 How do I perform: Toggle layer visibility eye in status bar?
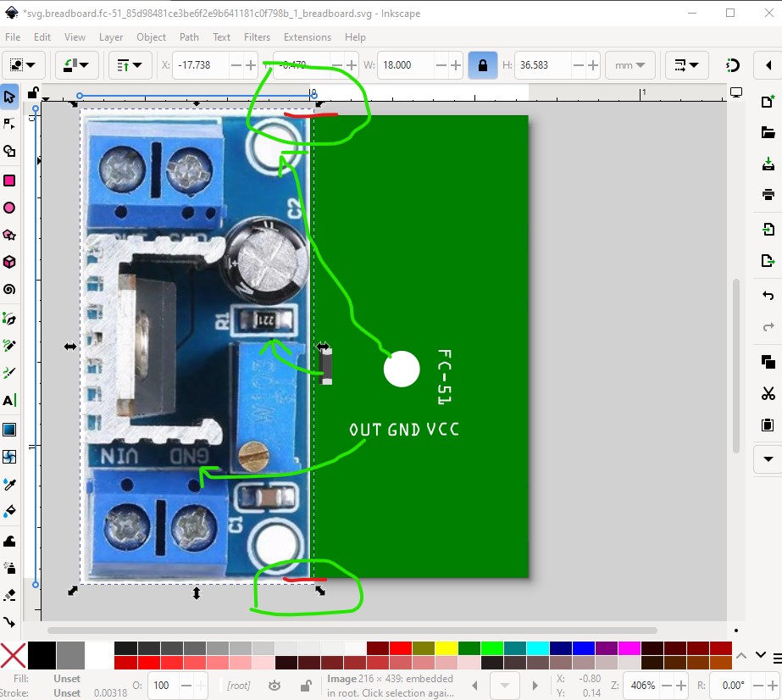tap(275, 685)
